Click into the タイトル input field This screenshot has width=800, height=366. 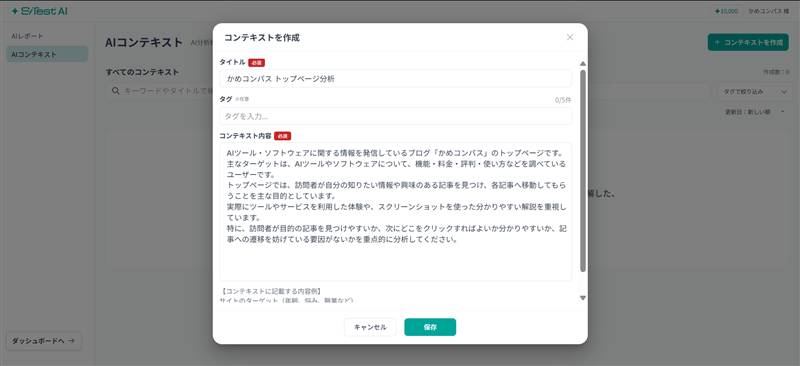(395, 79)
